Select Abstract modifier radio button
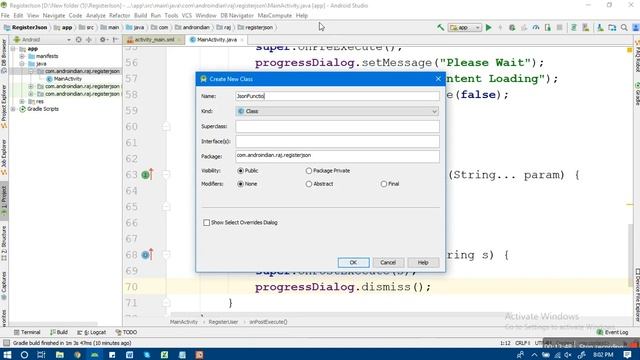 tap(309, 184)
